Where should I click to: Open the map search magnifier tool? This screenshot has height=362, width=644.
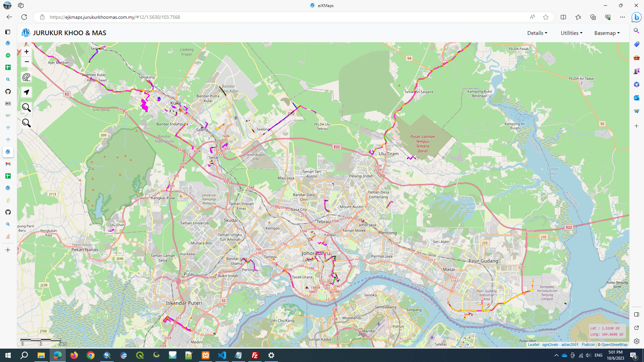26,108
